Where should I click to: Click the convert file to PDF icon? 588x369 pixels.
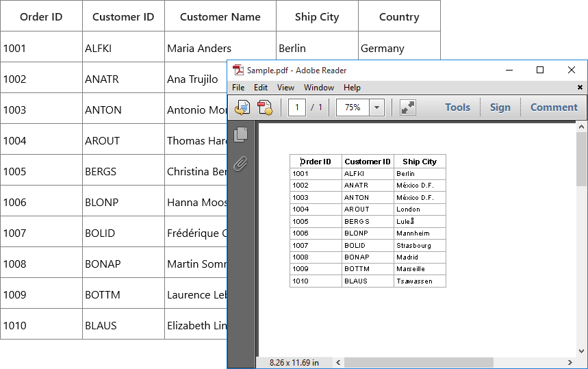242,107
